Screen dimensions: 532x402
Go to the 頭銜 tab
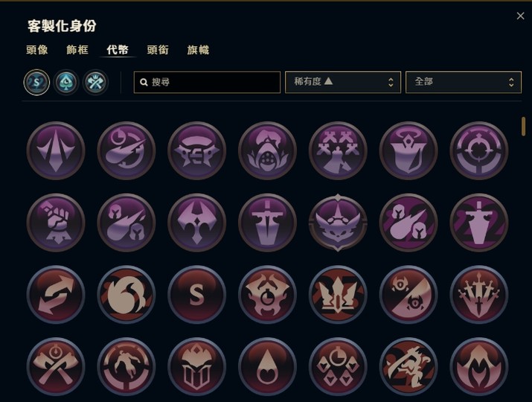coord(158,50)
